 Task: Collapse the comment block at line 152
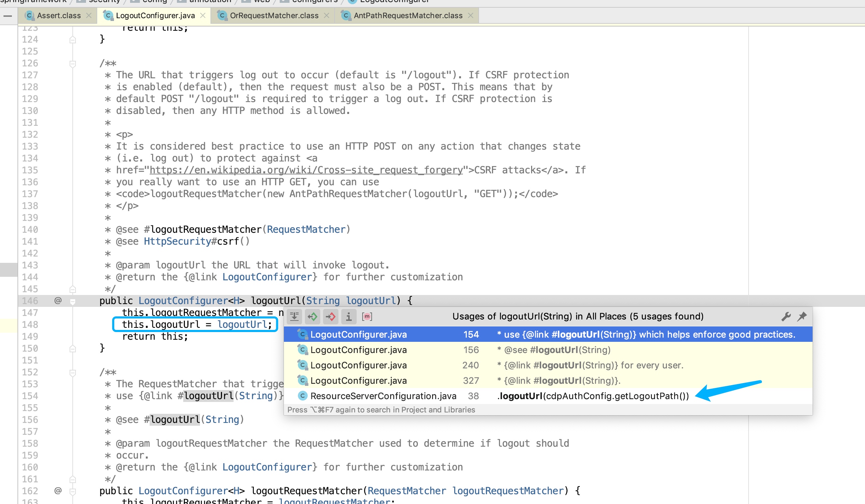click(x=73, y=372)
